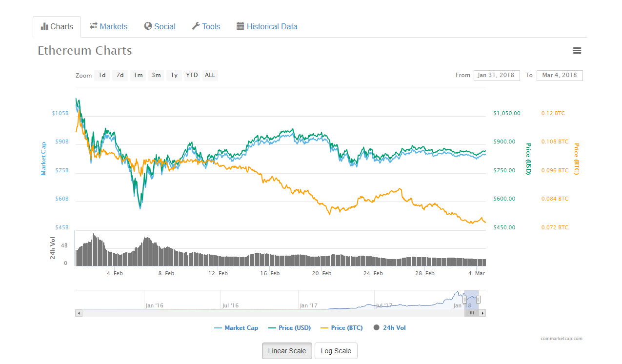622x364 pixels.
Task: Click navigator scrollbar right arrow
Action: (x=482, y=313)
